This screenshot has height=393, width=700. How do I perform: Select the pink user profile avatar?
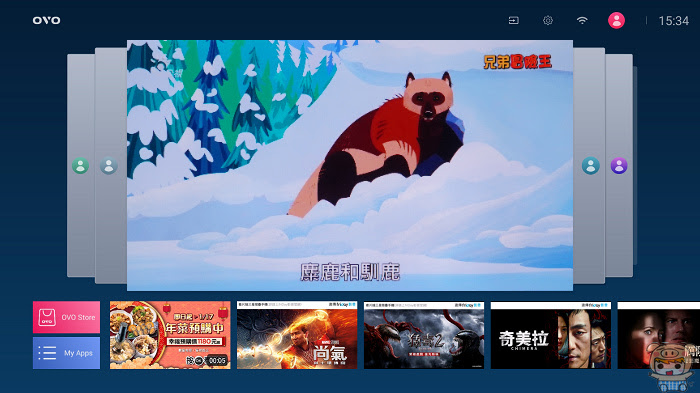click(616, 21)
